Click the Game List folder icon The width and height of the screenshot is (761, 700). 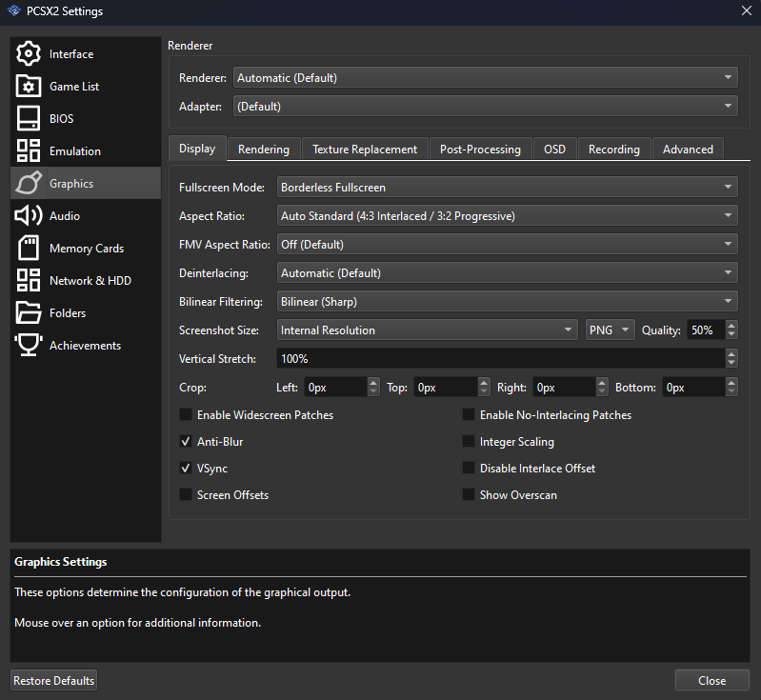pos(29,86)
